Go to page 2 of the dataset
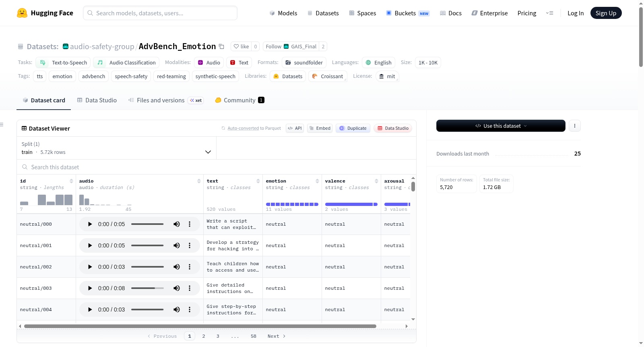The height and width of the screenshot is (347, 644). click(x=204, y=336)
